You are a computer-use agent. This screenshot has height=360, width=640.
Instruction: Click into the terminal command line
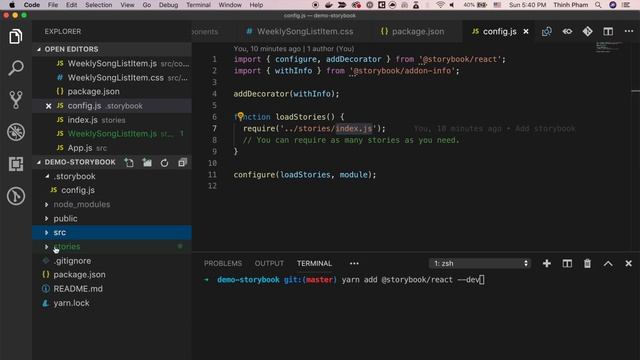[413, 280]
